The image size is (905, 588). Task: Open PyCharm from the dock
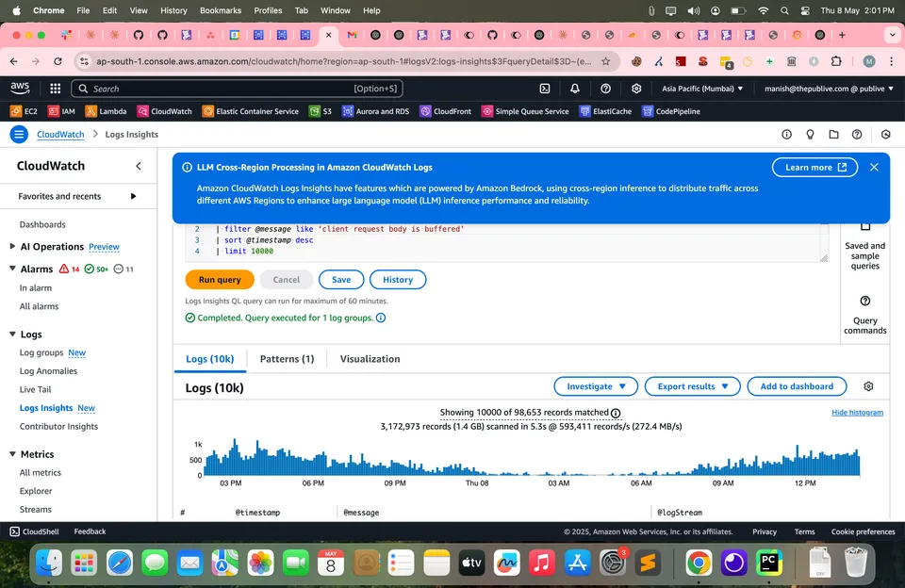click(769, 563)
